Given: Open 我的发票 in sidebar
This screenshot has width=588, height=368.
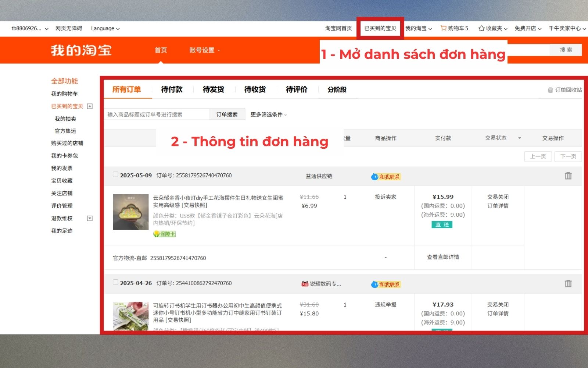Looking at the screenshot, I should point(62,168).
